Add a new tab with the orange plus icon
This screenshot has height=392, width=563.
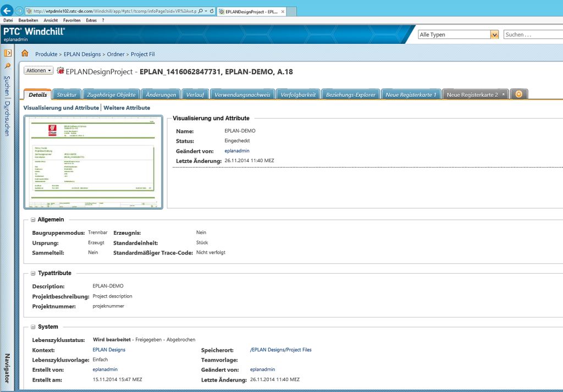click(518, 94)
